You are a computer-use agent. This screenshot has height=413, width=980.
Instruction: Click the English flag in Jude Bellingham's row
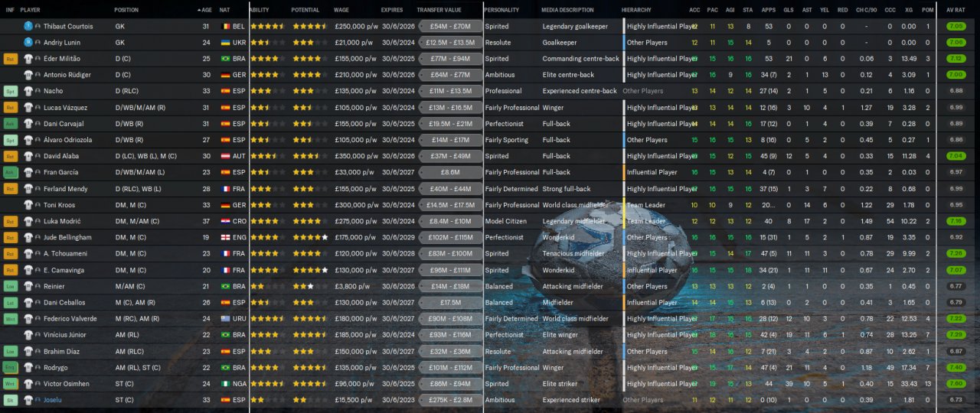click(x=224, y=237)
